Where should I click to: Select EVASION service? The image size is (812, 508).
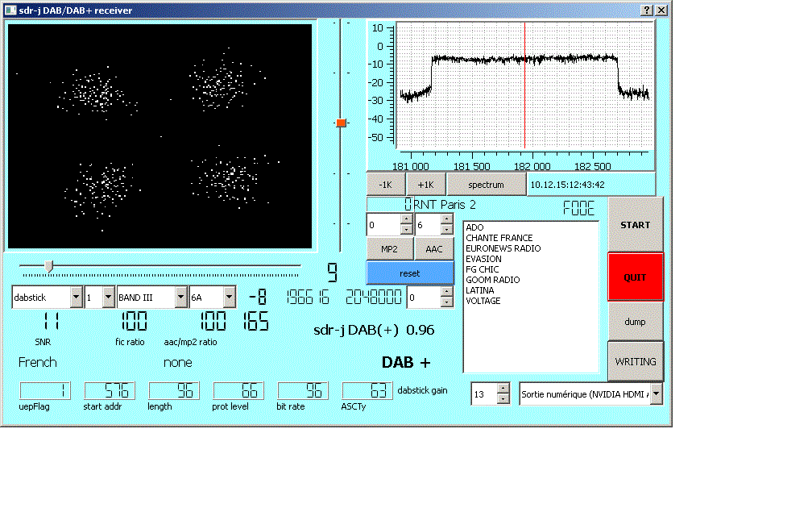point(483,259)
